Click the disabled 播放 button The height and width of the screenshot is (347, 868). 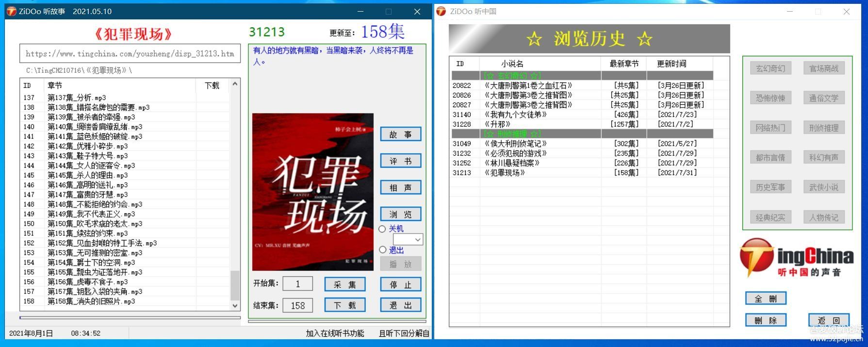(401, 264)
